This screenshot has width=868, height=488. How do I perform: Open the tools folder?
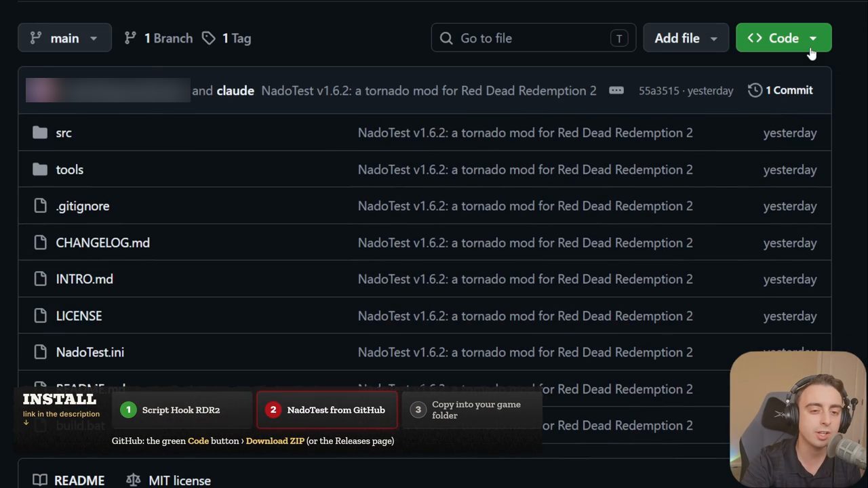tap(69, 169)
